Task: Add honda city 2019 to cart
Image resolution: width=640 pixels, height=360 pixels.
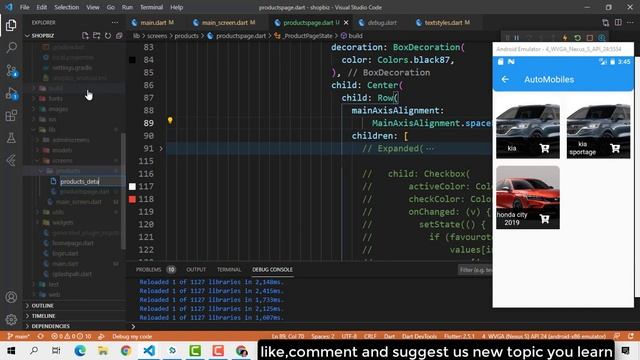Action: 544,219
